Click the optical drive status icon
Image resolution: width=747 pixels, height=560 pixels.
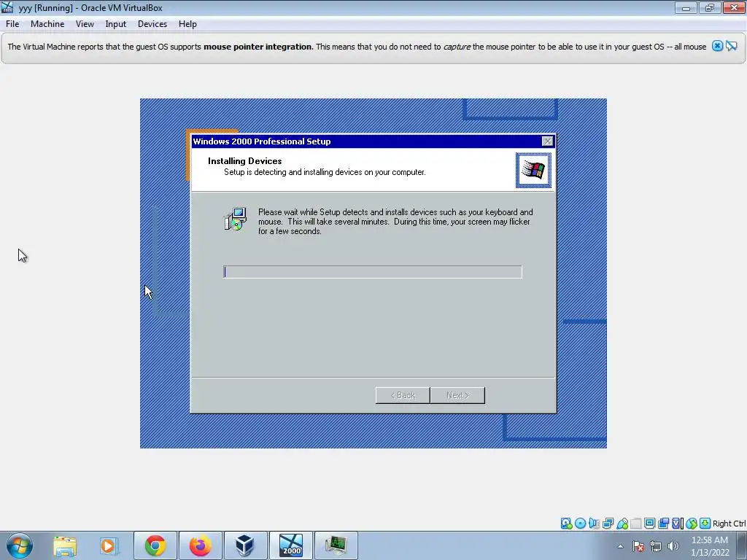pyautogui.click(x=580, y=524)
